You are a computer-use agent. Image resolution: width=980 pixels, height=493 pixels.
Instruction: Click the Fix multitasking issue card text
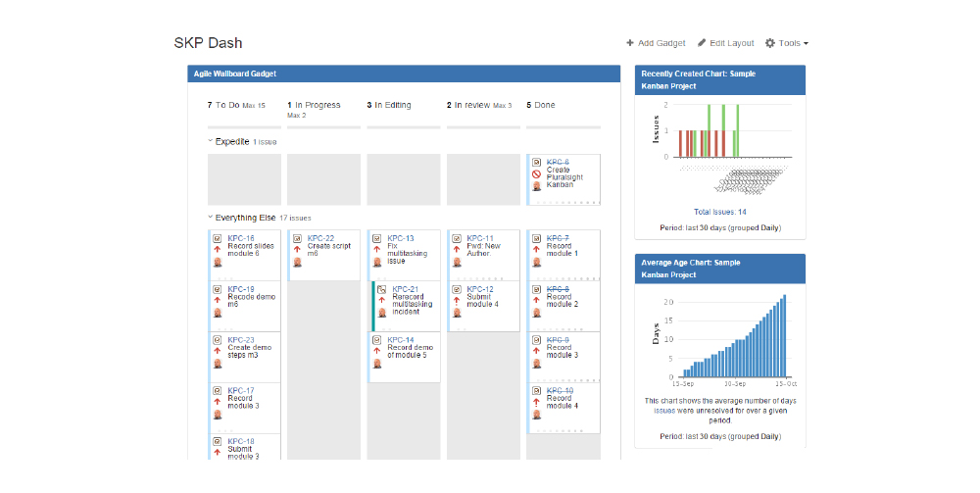tap(408, 254)
